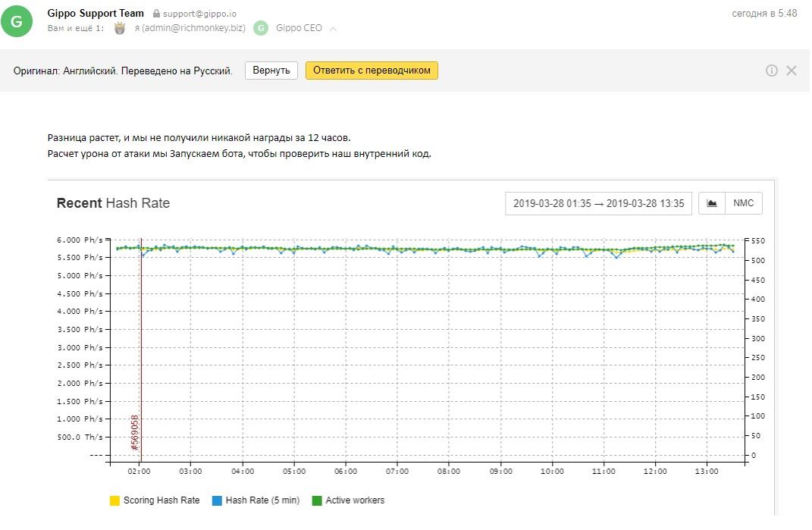Click the 6.000 Ph/s axis label
The height and width of the screenshot is (530, 812).
[x=80, y=240]
